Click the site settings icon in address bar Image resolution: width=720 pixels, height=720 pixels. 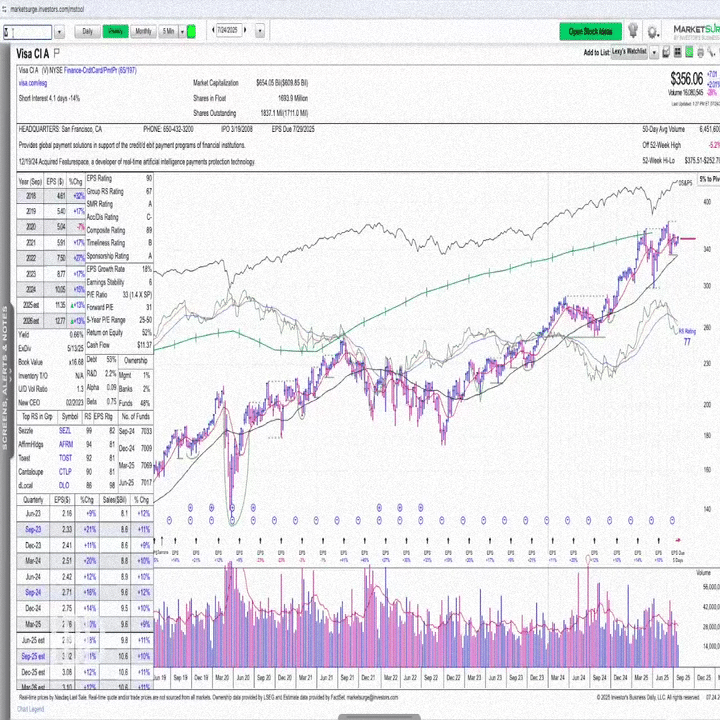[x=4, y=9]
